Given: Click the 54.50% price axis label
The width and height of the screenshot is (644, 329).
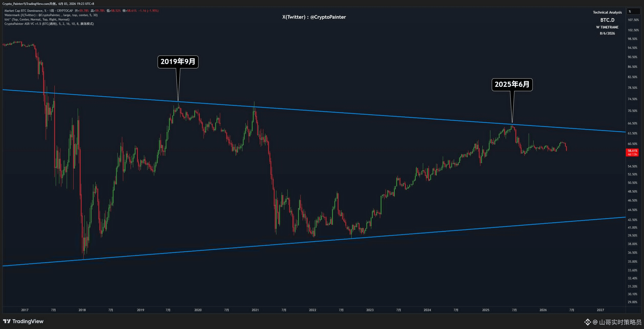Looking at the screenshot, I should pos(632,166).
